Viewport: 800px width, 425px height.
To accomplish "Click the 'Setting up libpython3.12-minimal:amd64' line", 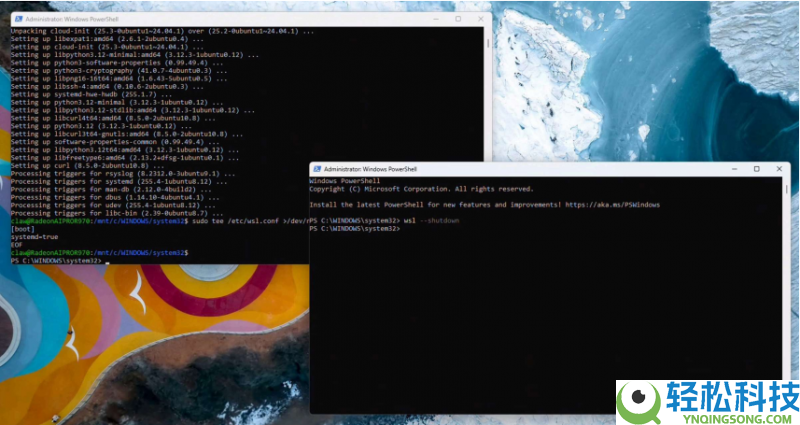I will tap(135, 55).
